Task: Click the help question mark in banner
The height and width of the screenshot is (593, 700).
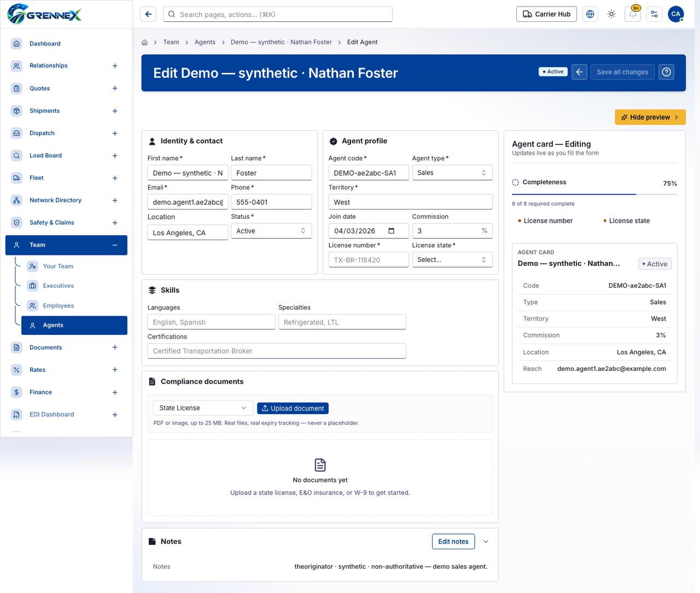Action: tap(666, 72)
